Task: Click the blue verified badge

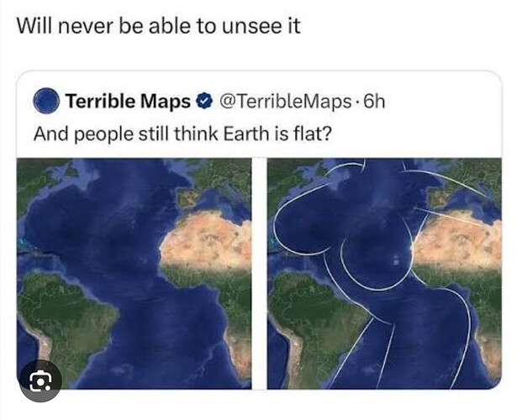Action: (203, 102)
